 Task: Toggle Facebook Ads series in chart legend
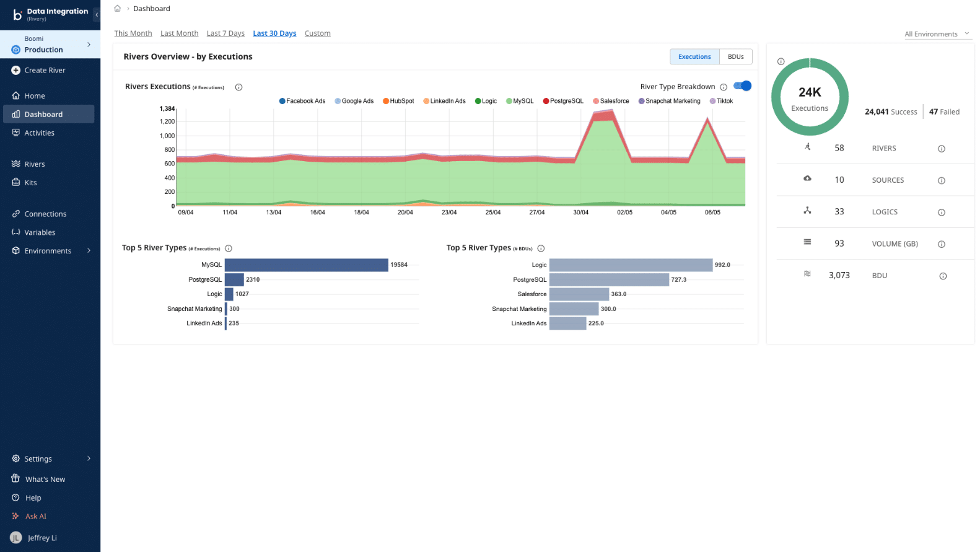pos(302,101)
